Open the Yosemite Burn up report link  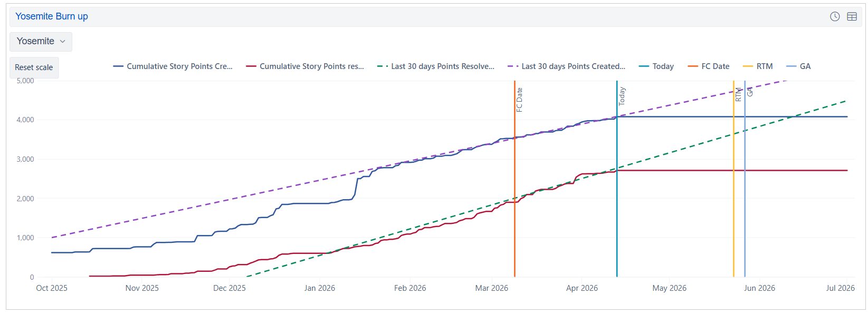coord(52,16)
